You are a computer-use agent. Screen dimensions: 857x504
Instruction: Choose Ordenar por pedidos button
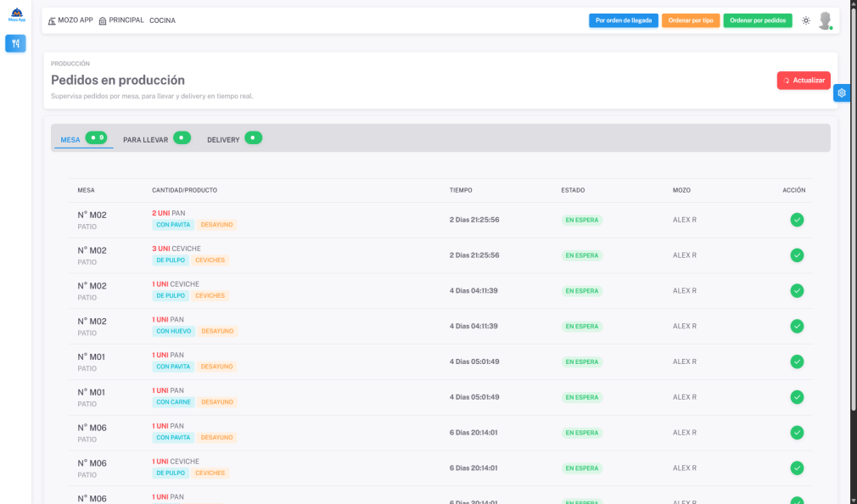coord(758,20)
